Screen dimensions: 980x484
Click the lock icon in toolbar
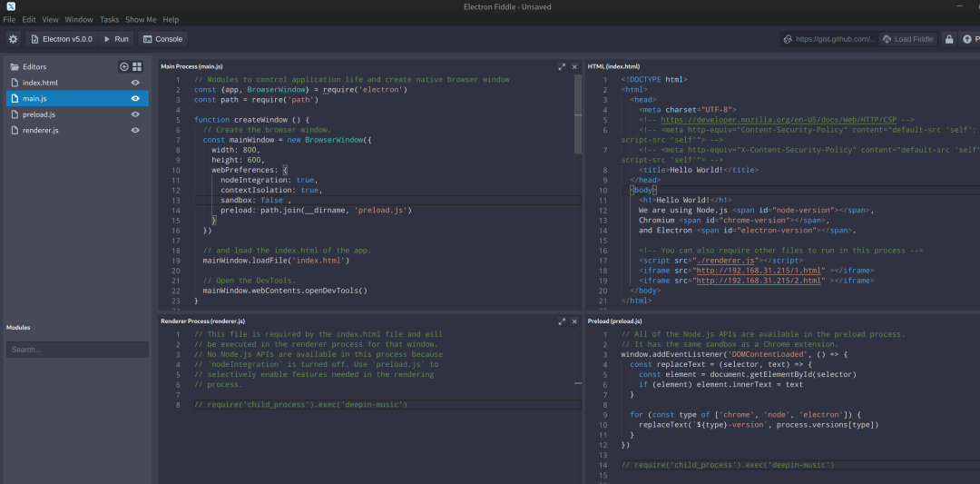[x=949, y=39]
